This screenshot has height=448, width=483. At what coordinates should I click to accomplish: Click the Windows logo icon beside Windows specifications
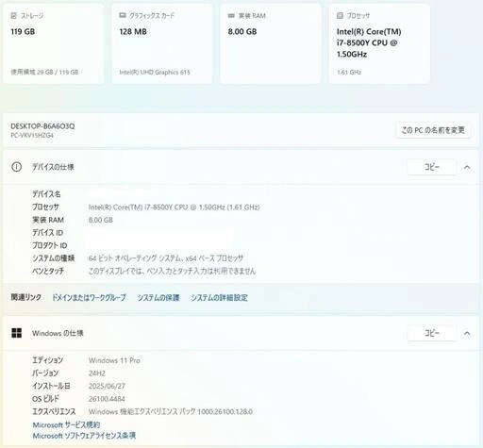click(x=17, y=333)
